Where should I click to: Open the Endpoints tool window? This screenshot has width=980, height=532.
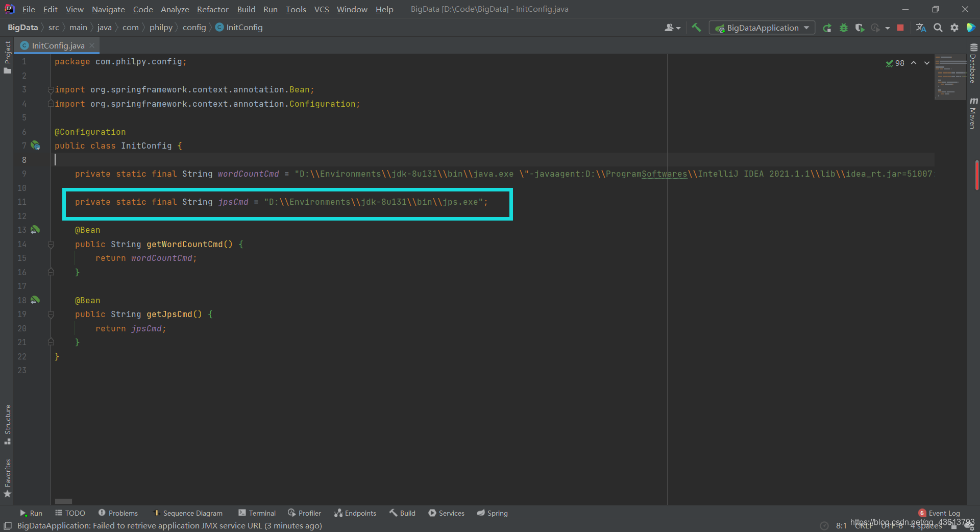tap(355, 513)
